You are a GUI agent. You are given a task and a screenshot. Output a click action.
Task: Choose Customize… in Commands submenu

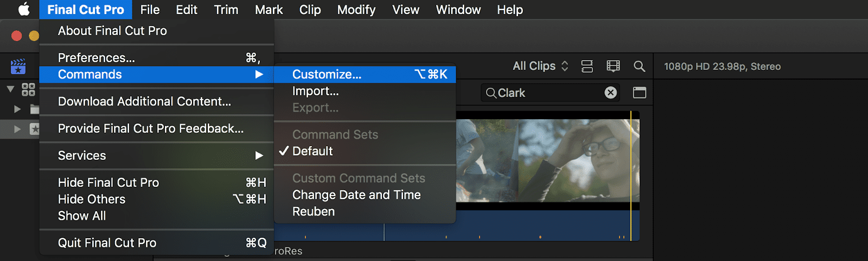pyautogui.click(x=327, y=74)
